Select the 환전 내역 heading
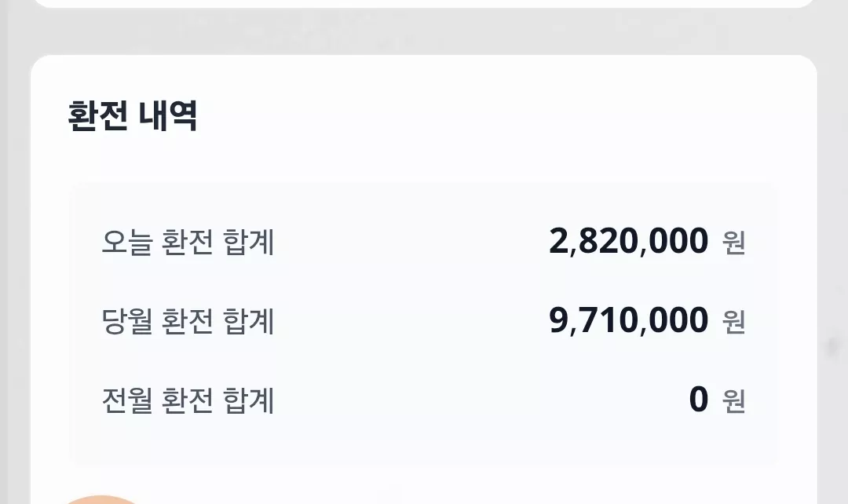The image size is (848, 504). [133, 115]
